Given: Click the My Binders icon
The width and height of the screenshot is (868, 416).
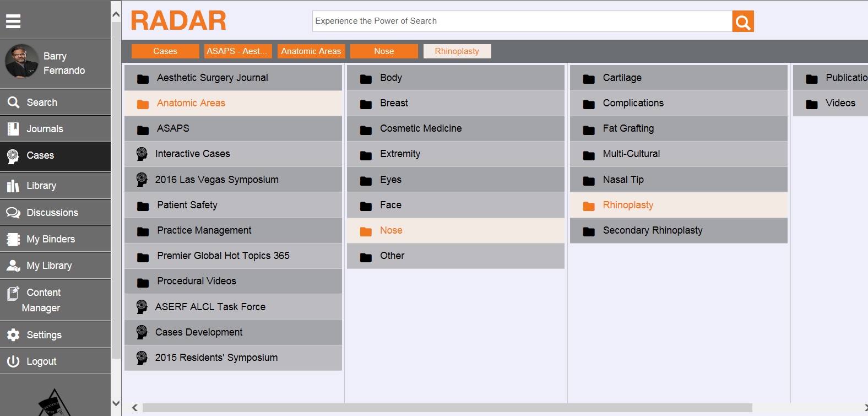Looking at the screenshot, I should click(13, 239).
